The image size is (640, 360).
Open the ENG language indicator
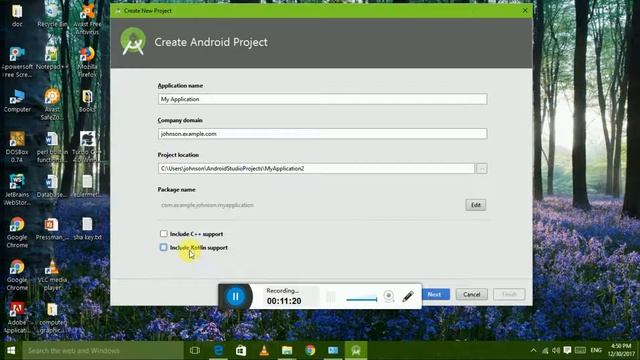tap(596, 350)
